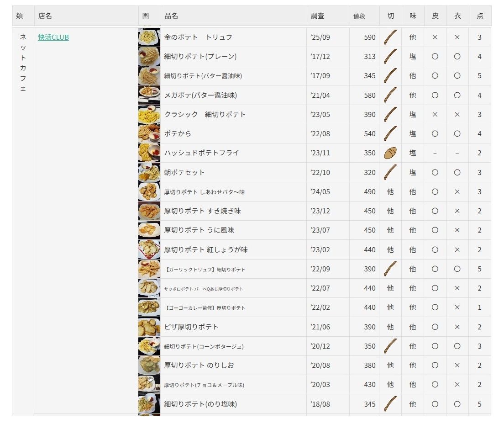Click the fry icon for 細切りポテト(コーンポタージュ)
The image size is (504, 424).
(390, 346)
